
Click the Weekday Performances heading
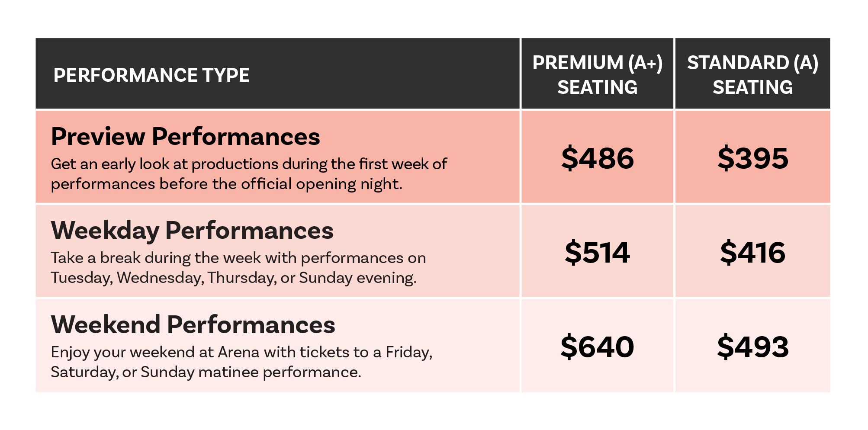tap(192, 231)
